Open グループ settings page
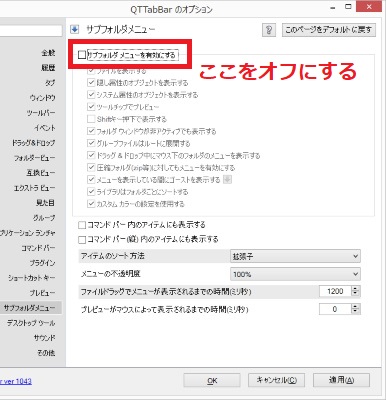This screenshot has height=400, width=386. 44,218
